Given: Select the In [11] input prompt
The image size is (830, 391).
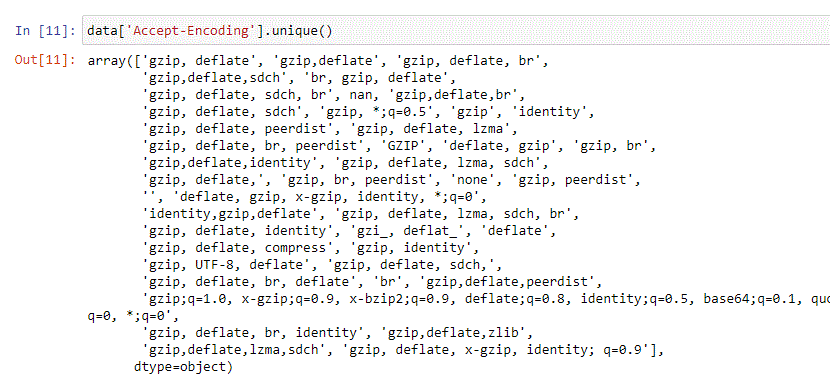Looking at the screenshot, I should [x=45, y=31].
